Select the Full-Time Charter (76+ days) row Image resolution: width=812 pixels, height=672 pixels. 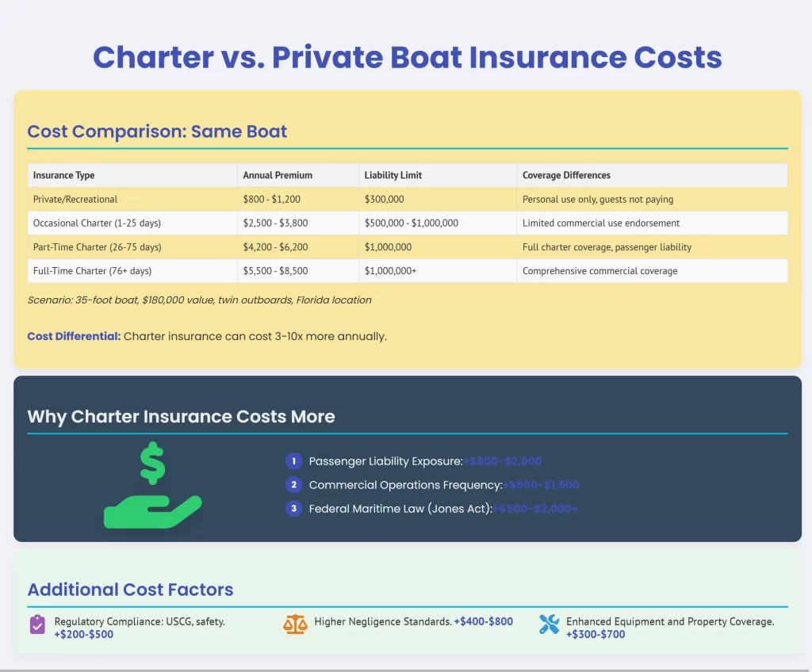(x=94, y=271)
